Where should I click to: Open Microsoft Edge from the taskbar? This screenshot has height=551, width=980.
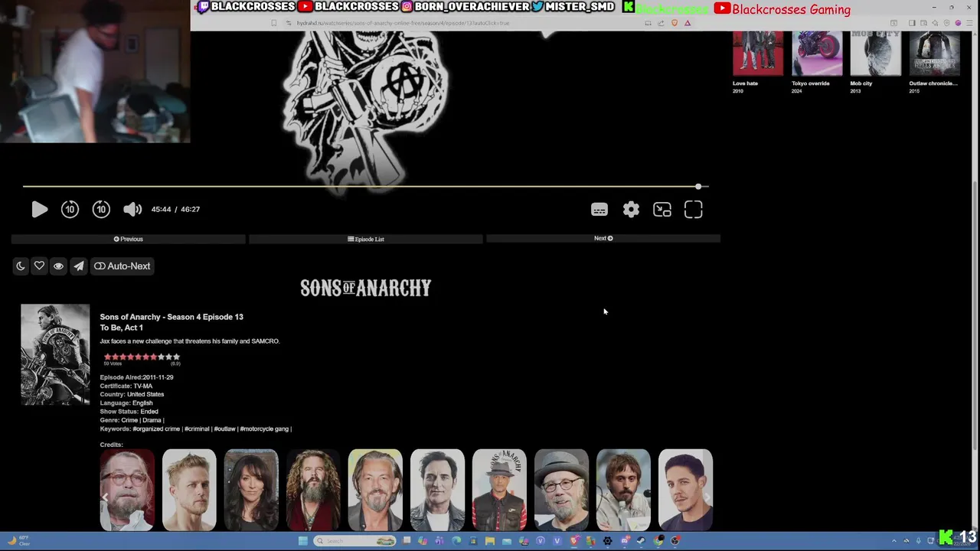pyautogui.click(x=456, y=541)
